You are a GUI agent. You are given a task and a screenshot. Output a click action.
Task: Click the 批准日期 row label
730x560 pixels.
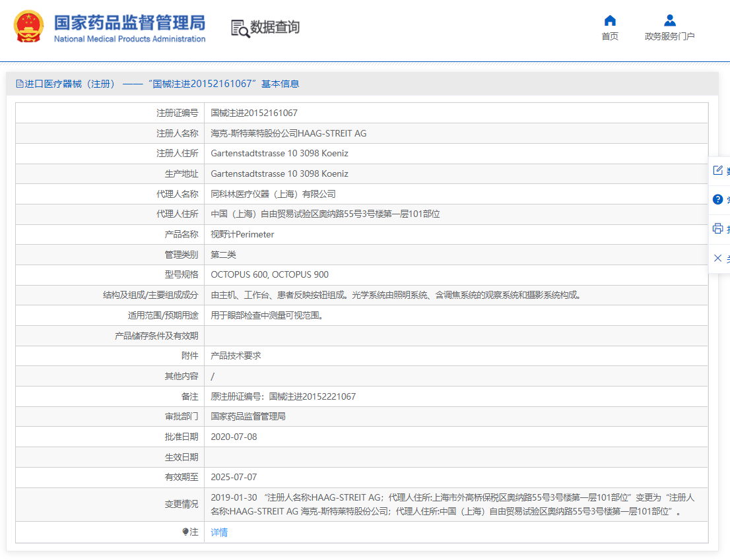(182, 437)
